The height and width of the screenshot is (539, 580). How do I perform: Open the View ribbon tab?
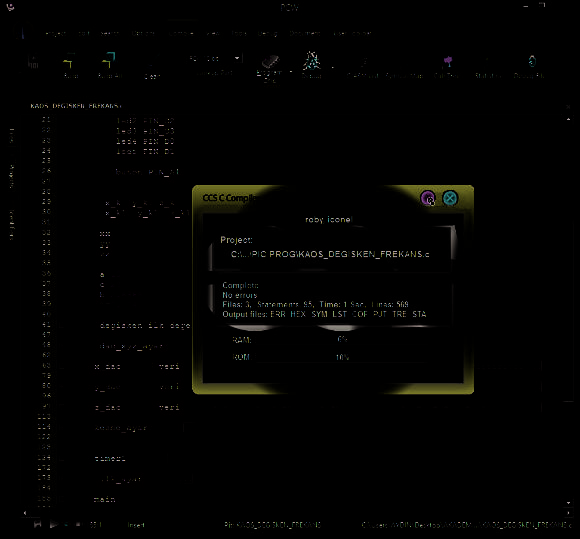(213, 34)
